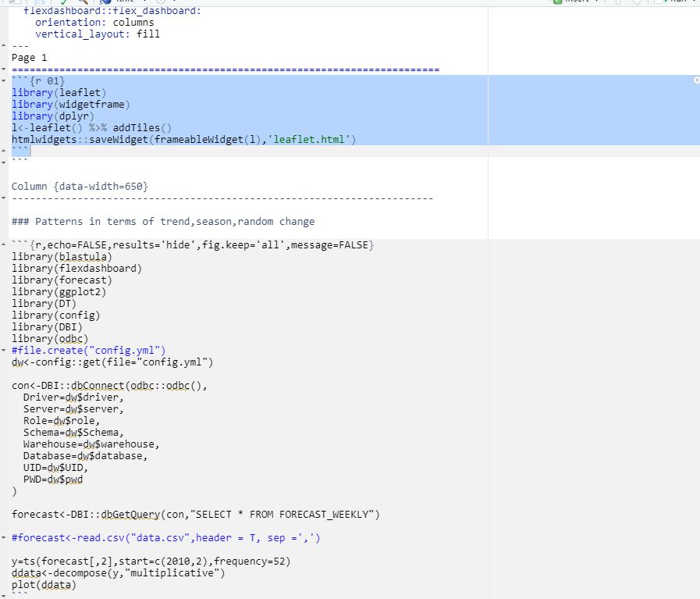Click the 'ddata<-decompose(y,"multiplicative")' line
This screenshot has width=700, height=599.
(x=119, y=572)
